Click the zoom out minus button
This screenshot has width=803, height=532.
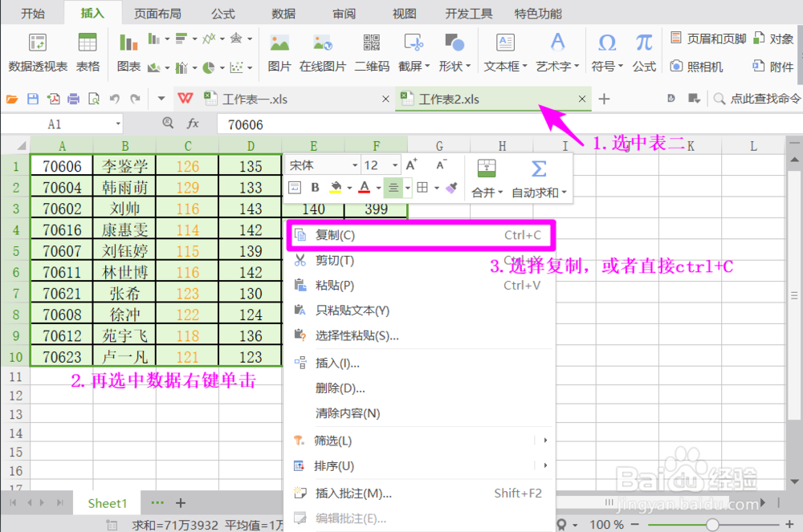click(x=635, y=524)
